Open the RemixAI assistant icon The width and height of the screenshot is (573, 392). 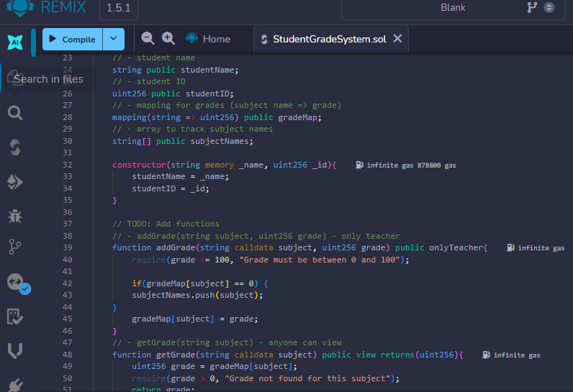[x=15, y=42]
